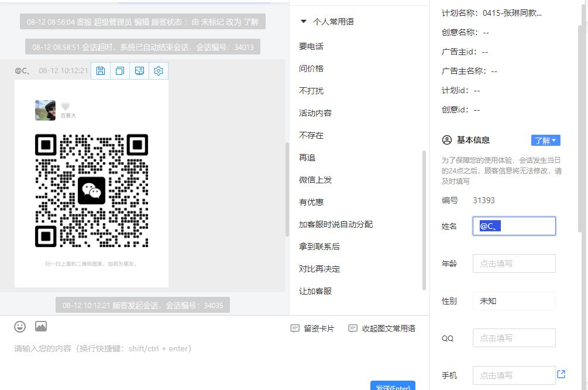Click the copy icon above QR image
The height and width of the screenshot is (390, 588).
coord(120,71)
